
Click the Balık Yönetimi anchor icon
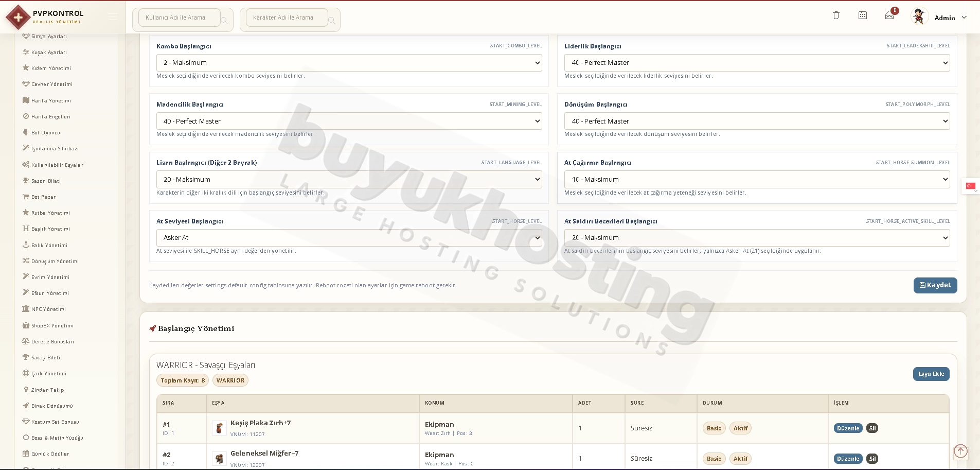pyautogui.click(x=26, y=245)
